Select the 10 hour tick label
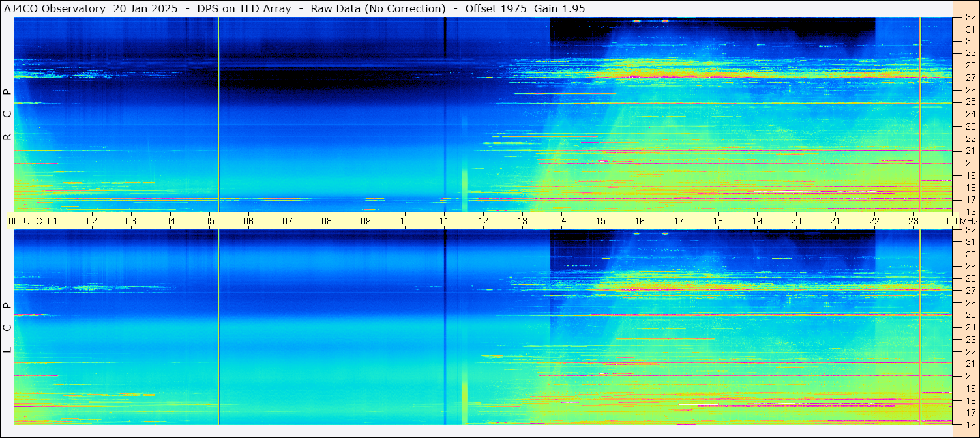The height and width of the screenshot is (438, 980). [405, 221]
